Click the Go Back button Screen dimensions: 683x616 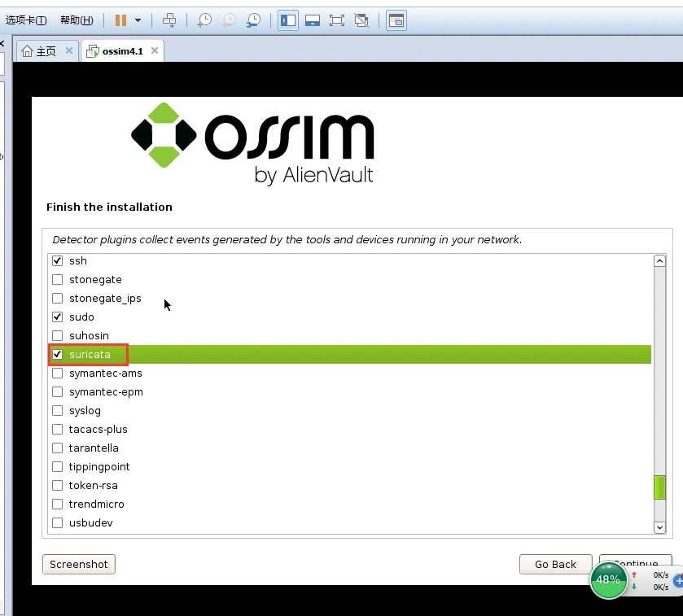point(555,564)
